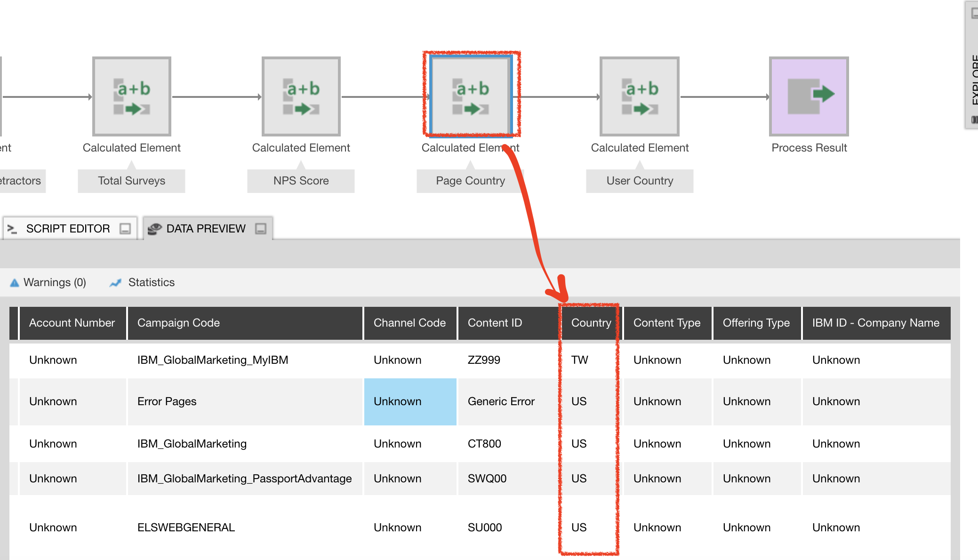The image size is (978, 560).
Task: Select the CT800 content ID cell
Action: point(509,444)
